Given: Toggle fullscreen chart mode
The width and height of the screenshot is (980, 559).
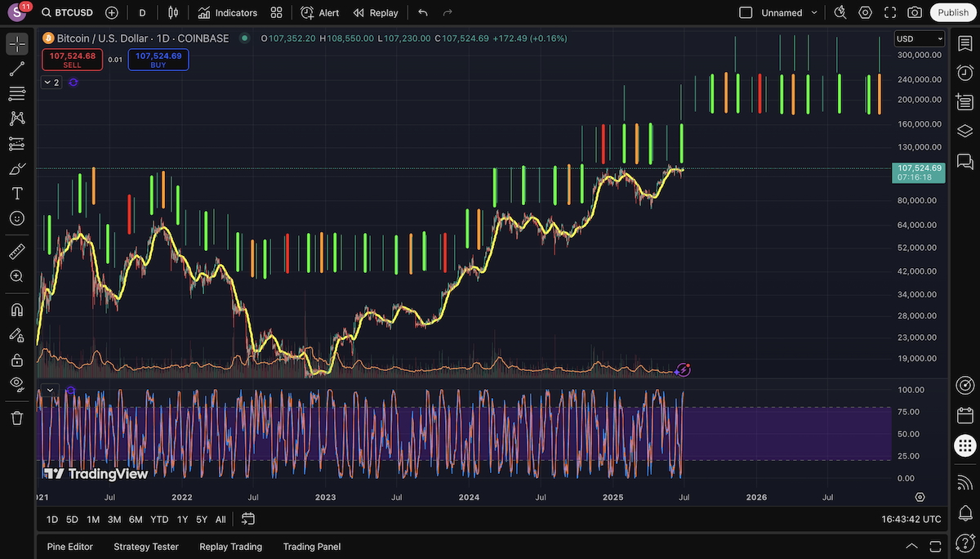Looking at the screenshot, I should [891, 12].
